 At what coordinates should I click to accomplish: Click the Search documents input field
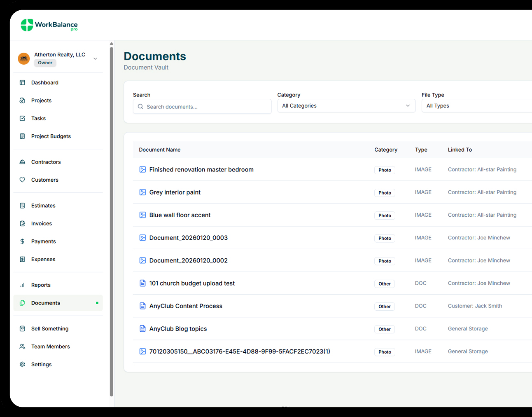click(206, 107)
